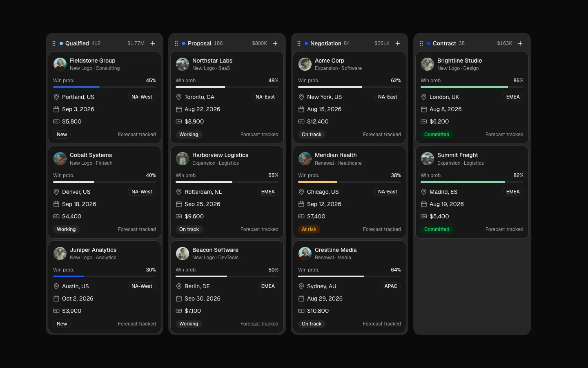Click Committed status on Summit Freight
This screenshot has width=588, height=368.
click(x=437, y=229)
